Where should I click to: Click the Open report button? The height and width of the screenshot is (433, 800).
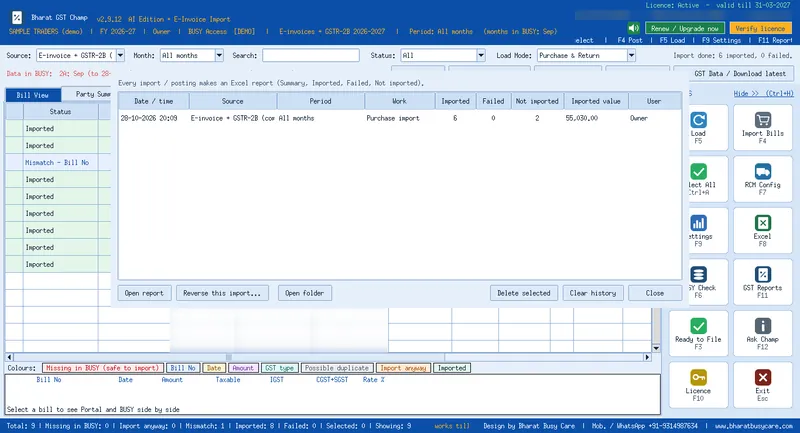click(x=144, y=293)
